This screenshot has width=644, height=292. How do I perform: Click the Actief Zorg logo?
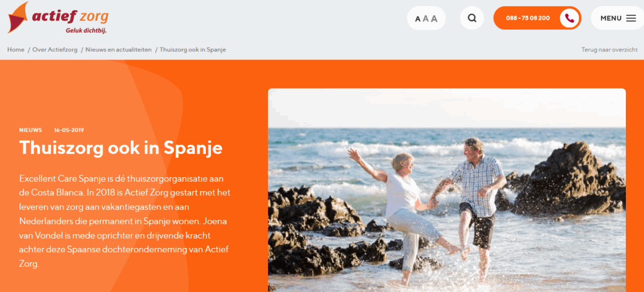coord(58,18)
